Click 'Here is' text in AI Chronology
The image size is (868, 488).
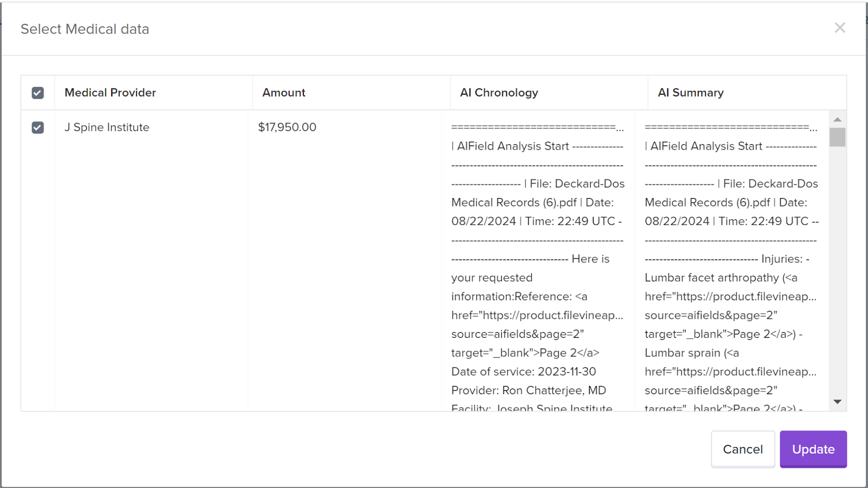[590, 259]
